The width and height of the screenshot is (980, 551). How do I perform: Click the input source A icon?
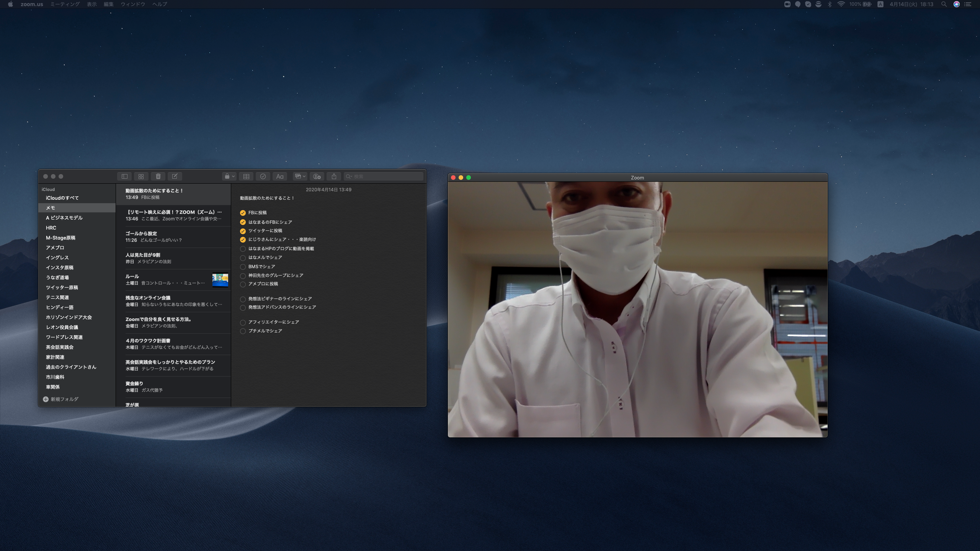tap(880, 4)
